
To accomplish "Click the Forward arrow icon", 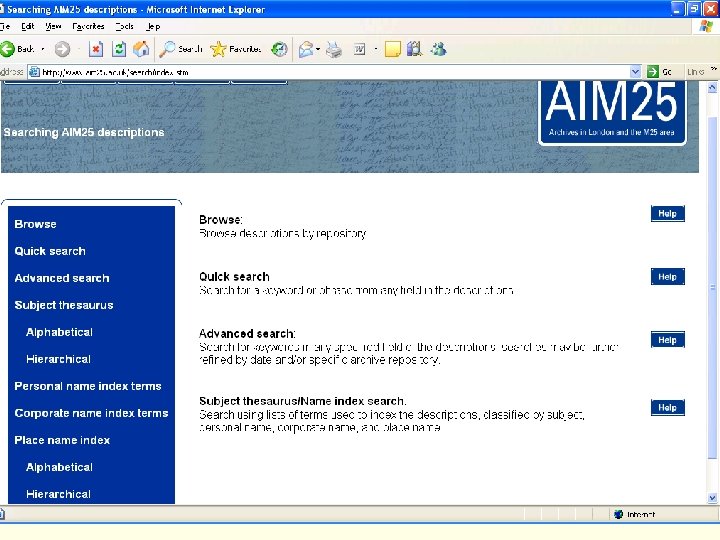I will point(62,49).
